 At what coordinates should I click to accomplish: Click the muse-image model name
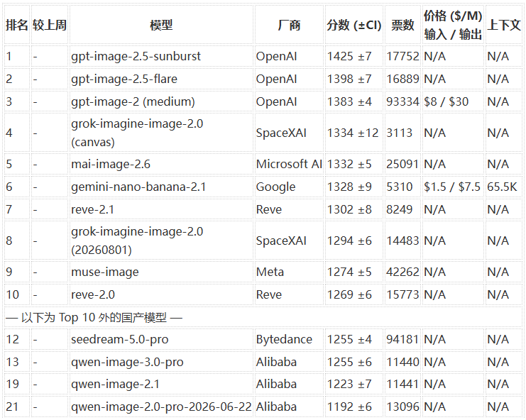pyautogui.click(x=104, y=272)
